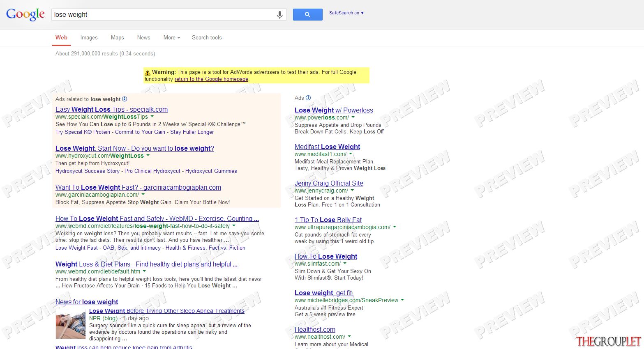This screenshot has width=644, height=349.
Task: Switch to the News tab
Action: click(143, 37)
